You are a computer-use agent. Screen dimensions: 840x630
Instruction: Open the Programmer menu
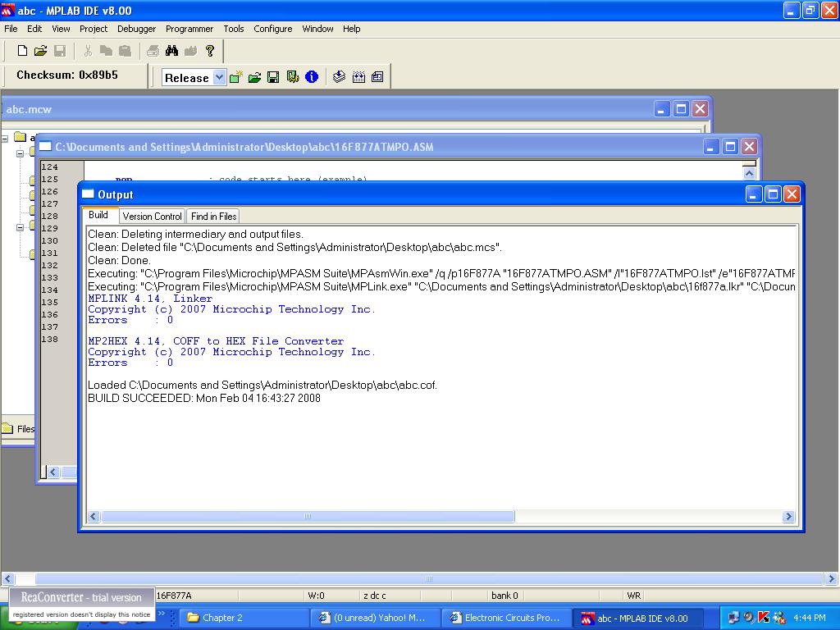point(189,29)
